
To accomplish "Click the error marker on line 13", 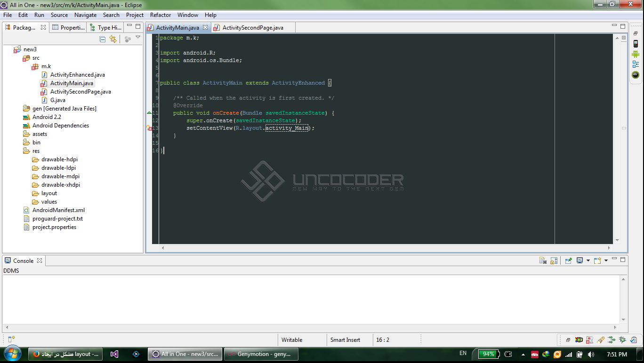I will tap(149, 128).
